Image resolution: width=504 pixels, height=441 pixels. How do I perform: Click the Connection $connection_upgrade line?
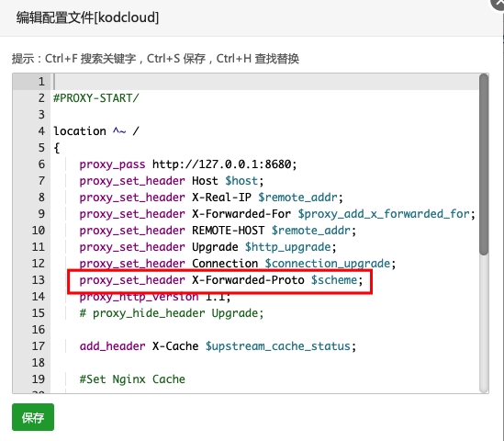pos(238,264)
